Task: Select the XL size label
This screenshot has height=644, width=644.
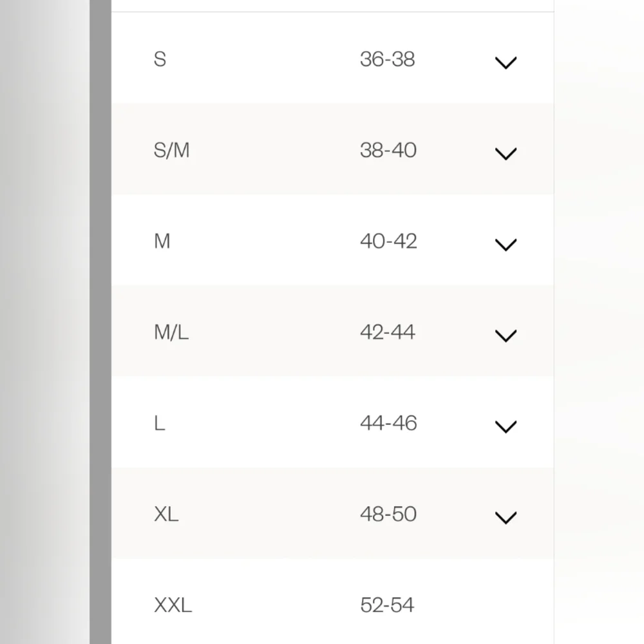Action: point(166,514)
